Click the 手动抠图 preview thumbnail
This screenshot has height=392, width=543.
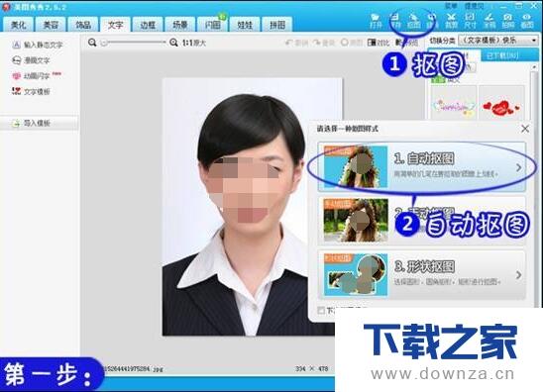click(356, 220)
